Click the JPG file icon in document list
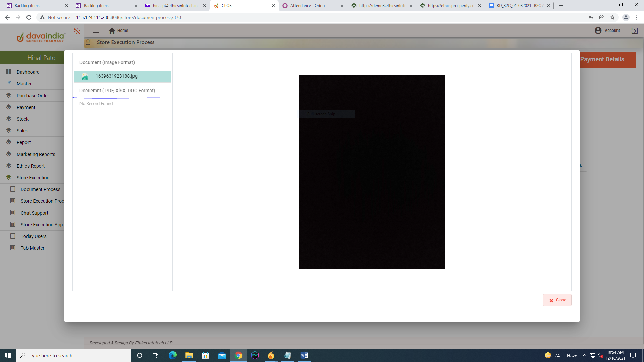The image size is (644, 362). (x=85, y=77)
